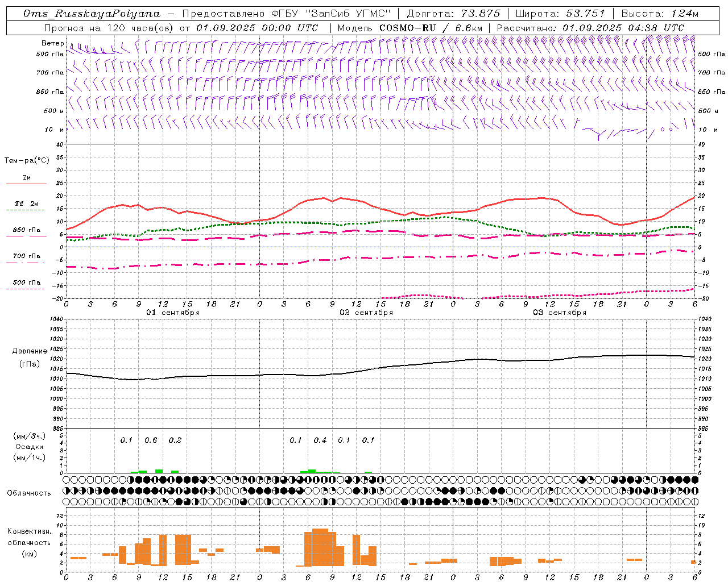Click the station title Oms_RusskayaPolyana
Image resolution: width=728 pixels, height=582 pixels.
[x=92, y=14]
